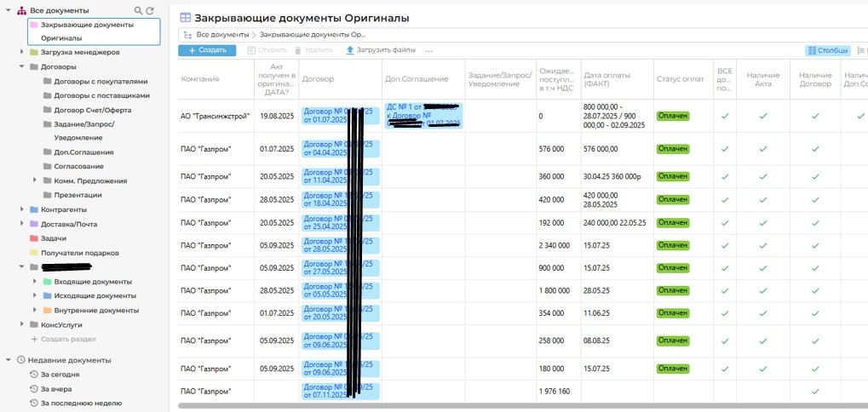Screen dimensions: 868x412
Task: Open contract link dated 07.11.2025
Action: (340, 391)
